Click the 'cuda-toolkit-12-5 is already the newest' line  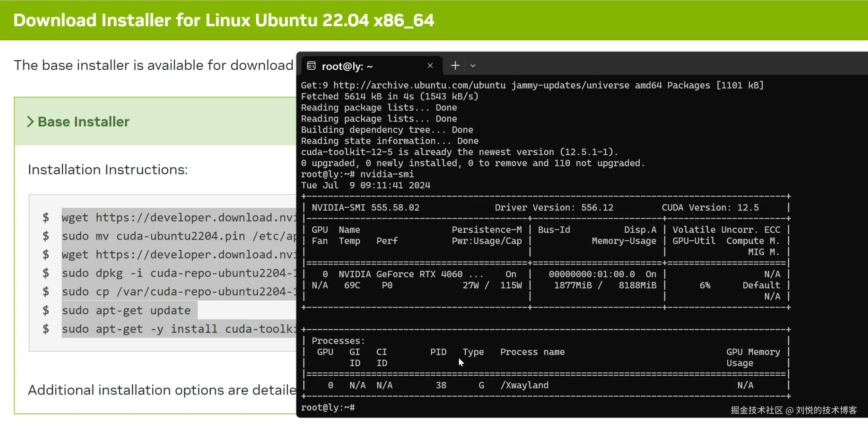point(460,152)
